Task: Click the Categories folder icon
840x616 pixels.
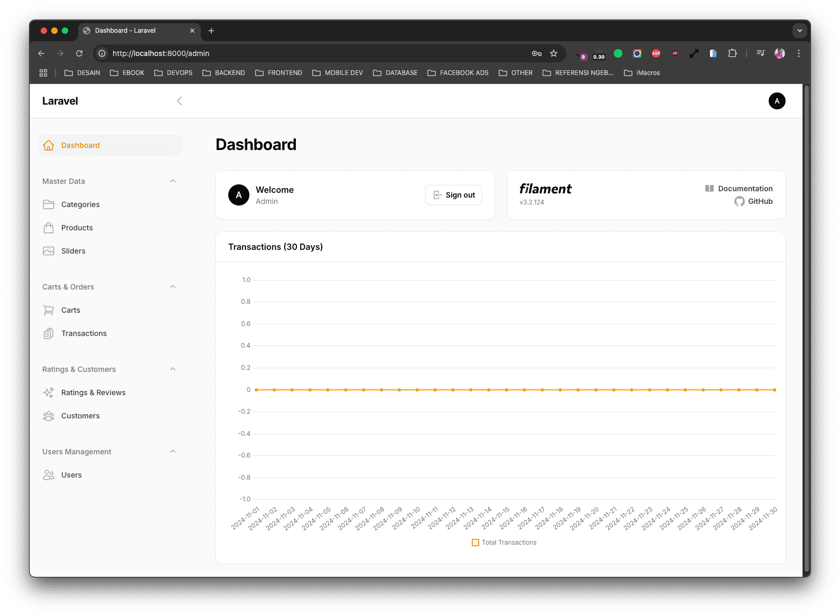Action: [49, 204]
